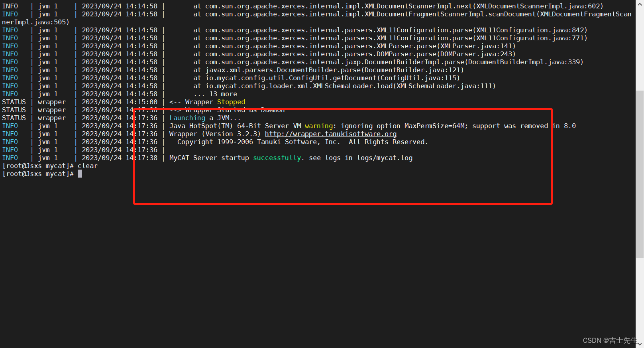Image resolution: width=644 pixels, height=348 pixels.
Task: Click 'MaxPermSize=64M;' option text
Action: point(436,126)
